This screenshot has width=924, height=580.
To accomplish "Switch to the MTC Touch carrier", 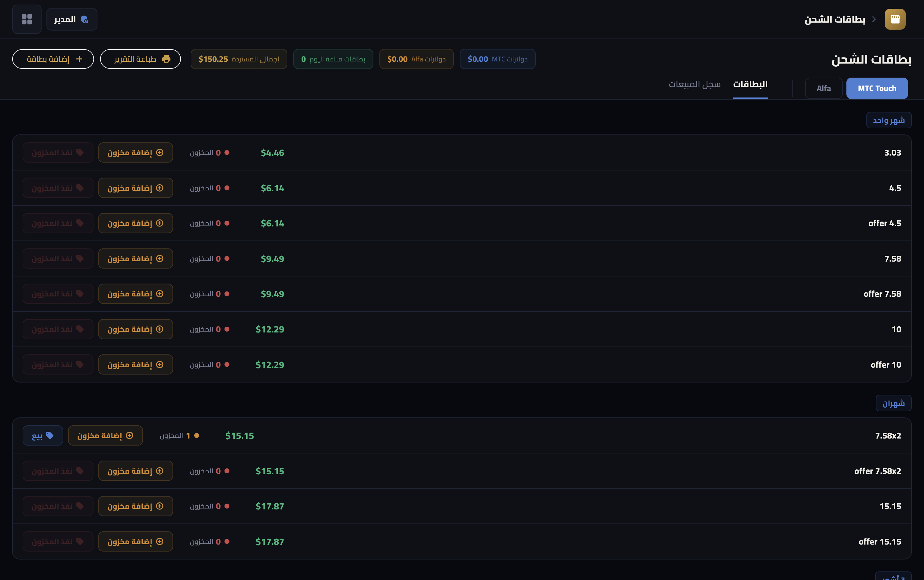I will click(877, 89).
